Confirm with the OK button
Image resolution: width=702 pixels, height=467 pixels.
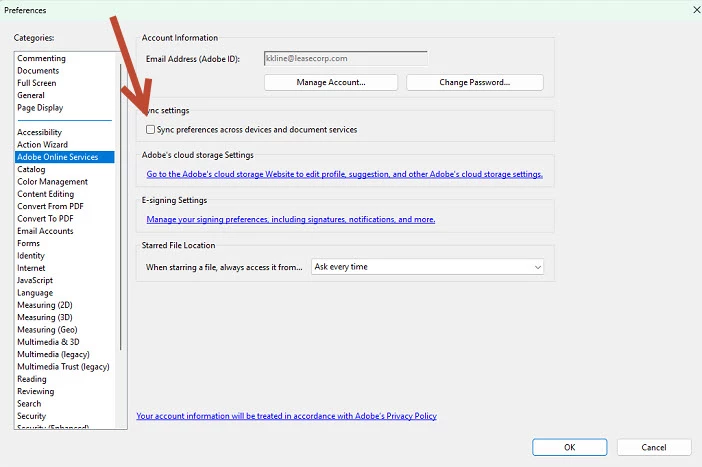(x=569, y=447)
